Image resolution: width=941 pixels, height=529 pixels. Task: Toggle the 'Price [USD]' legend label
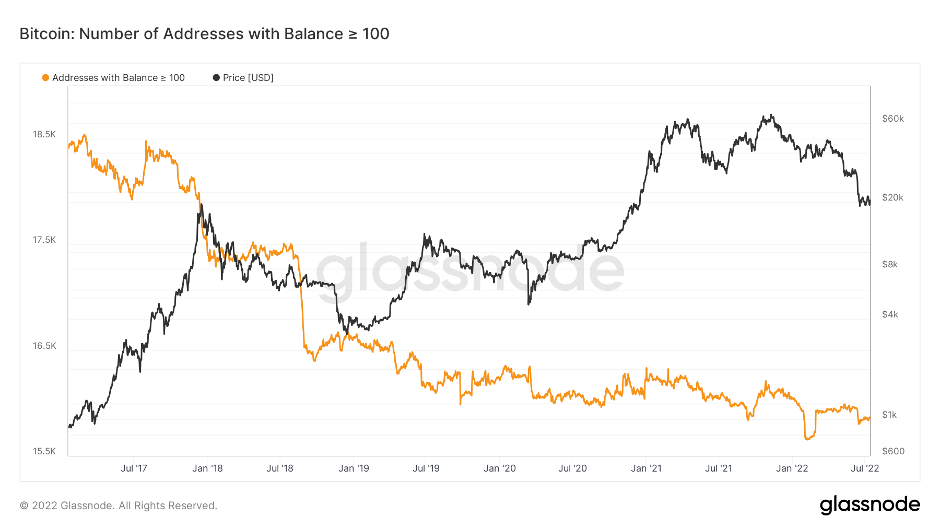(249, 77)
